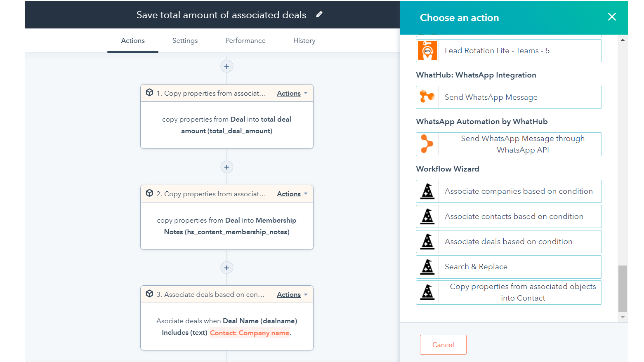Click the Lead Rotation Lite - Teams icon
The width and height of the screenshot is (644, 362).
pyautogui.click(x=427, y=50)
